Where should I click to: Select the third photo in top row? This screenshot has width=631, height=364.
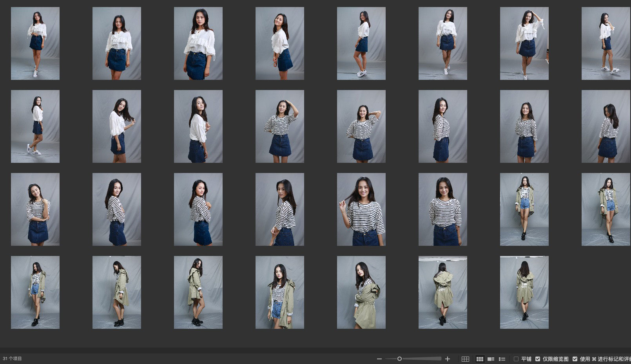pyautogui.click(x=198, y=43)
